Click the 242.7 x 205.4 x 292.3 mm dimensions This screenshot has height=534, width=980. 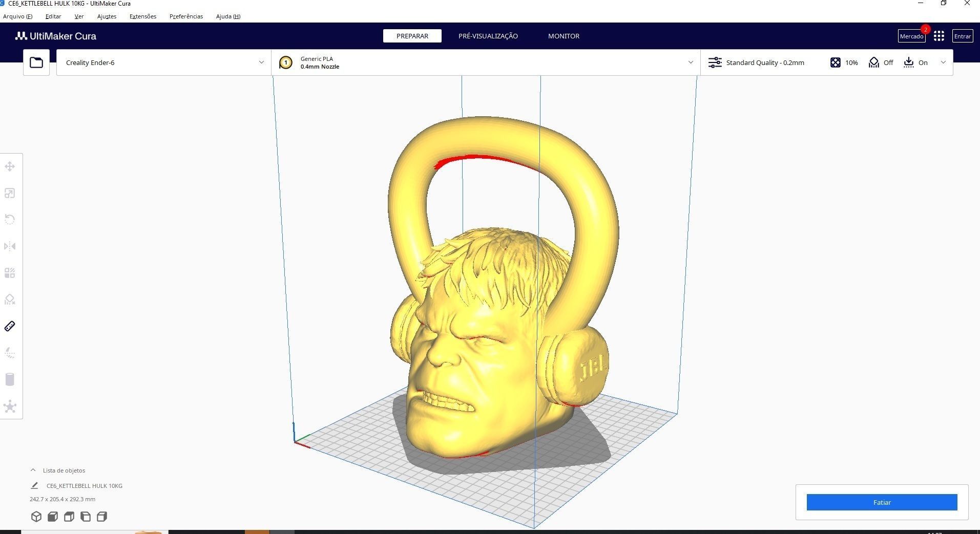tap(62, 499)
